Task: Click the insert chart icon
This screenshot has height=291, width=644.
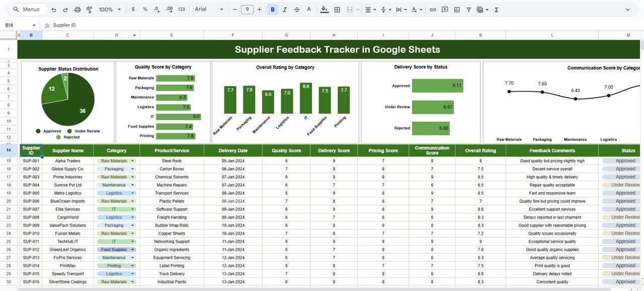Action: pyautogui.click(x=457, y=10)
